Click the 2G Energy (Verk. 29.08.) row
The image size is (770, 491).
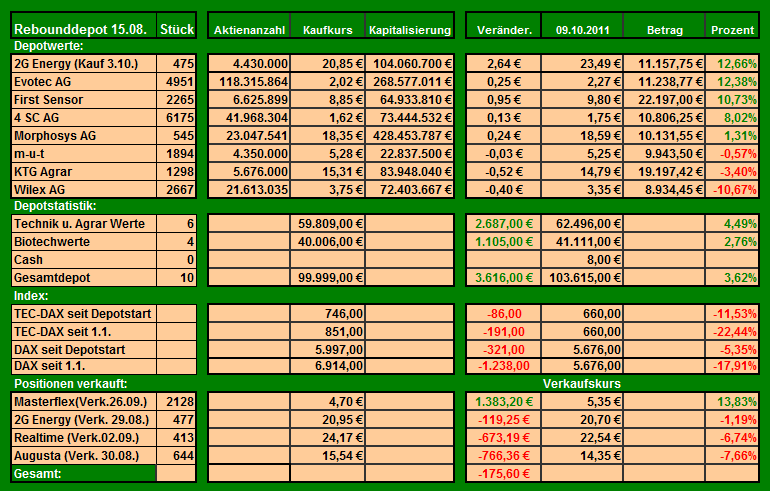(84, 420)
